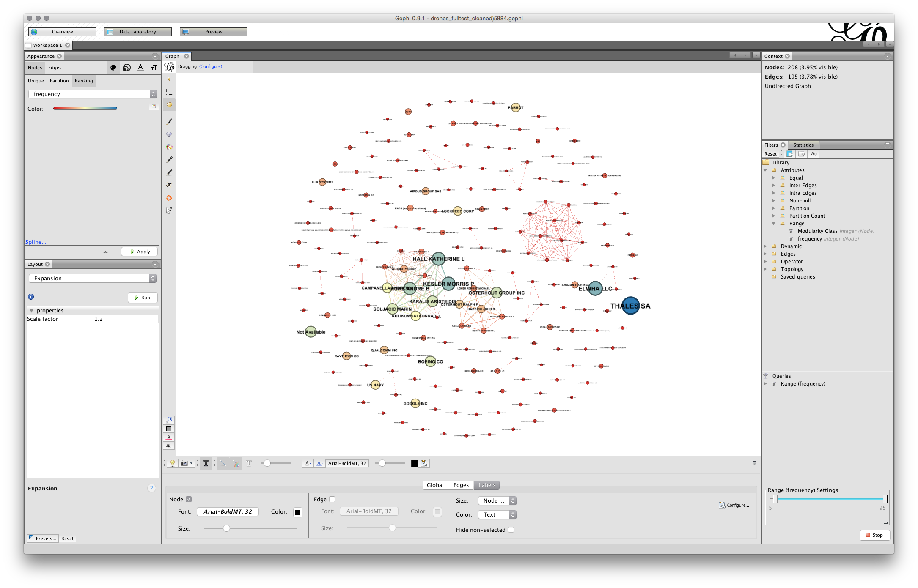Select the dragging hand tool
Image resolution: width=918 pixels, height=588 pixels.
click(x=169, y=104)
